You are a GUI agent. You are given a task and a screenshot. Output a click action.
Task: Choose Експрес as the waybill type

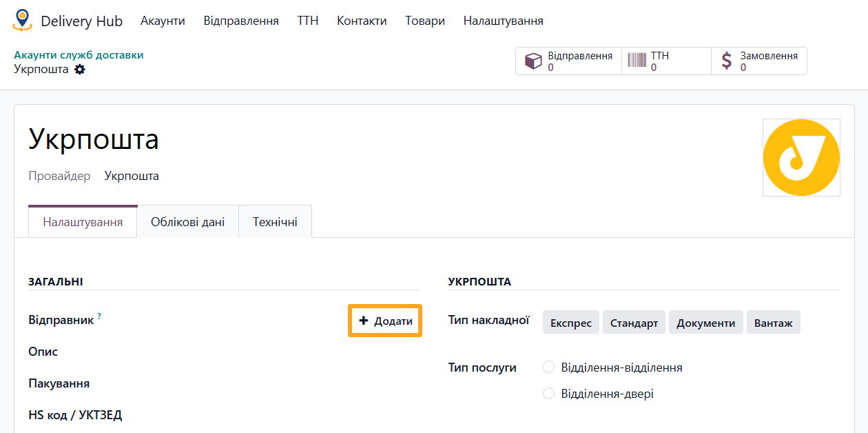pos(571,323)
